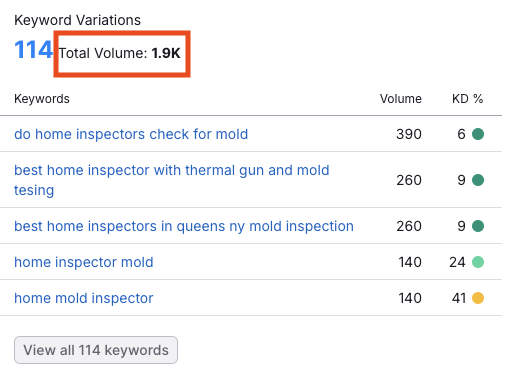Image resolution: width=531 pixels, height=379 pixels.
Task: Click the volume 140 for home inspector mold
Action: [x=410, y=262]
